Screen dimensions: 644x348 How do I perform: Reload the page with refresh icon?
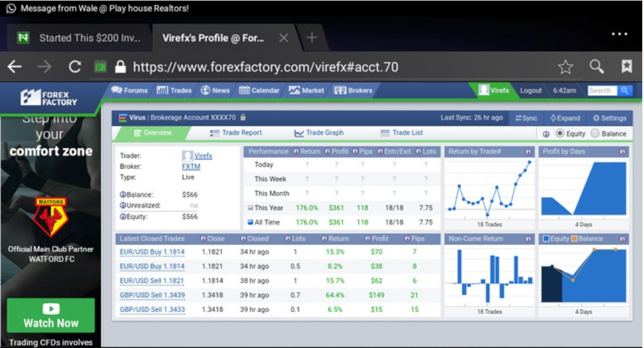tap(74, 67)
